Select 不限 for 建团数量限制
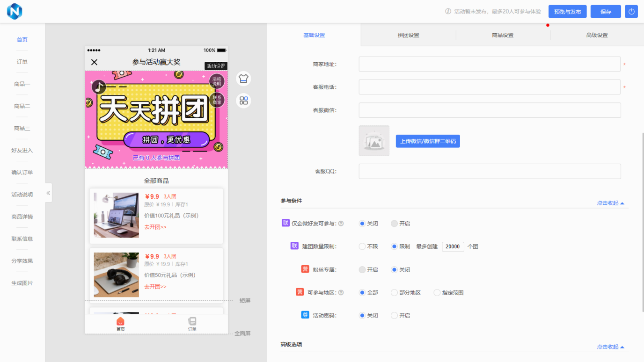 [362, 246]
